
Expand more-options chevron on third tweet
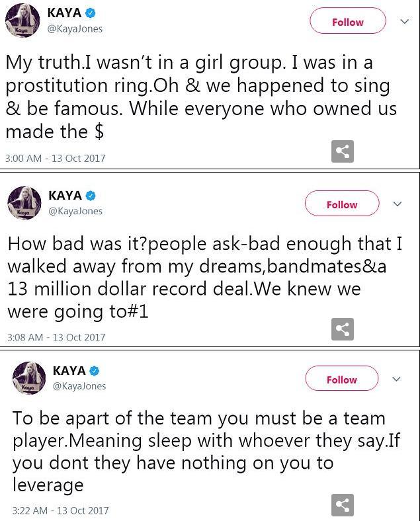point(397,379)
